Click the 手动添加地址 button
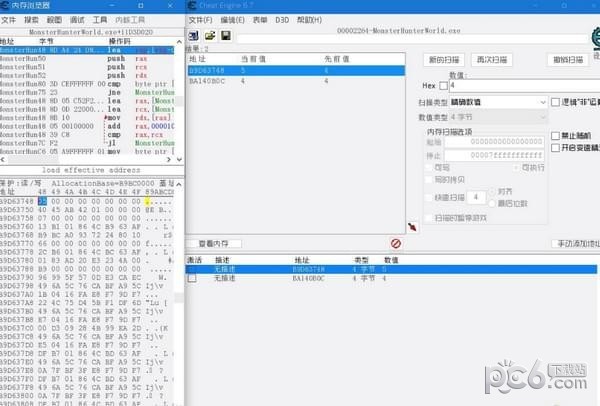The image size is (600, 406). click(576, 243)
